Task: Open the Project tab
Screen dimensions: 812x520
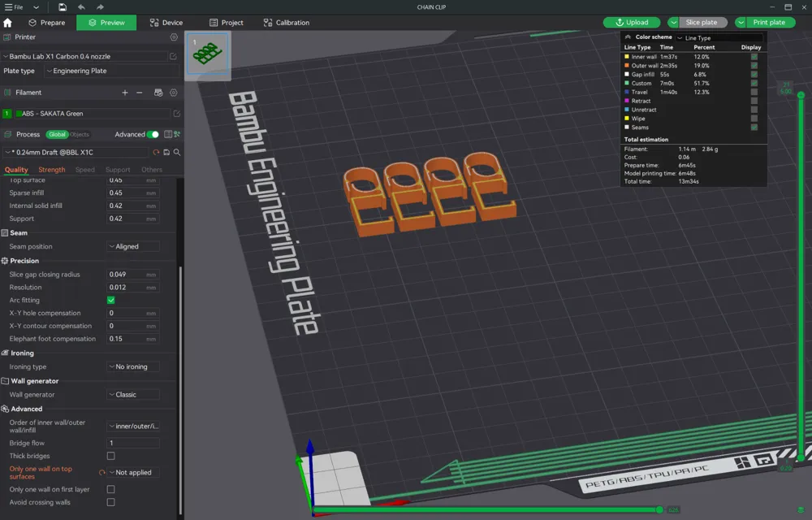Action: [x=227, y=23]
